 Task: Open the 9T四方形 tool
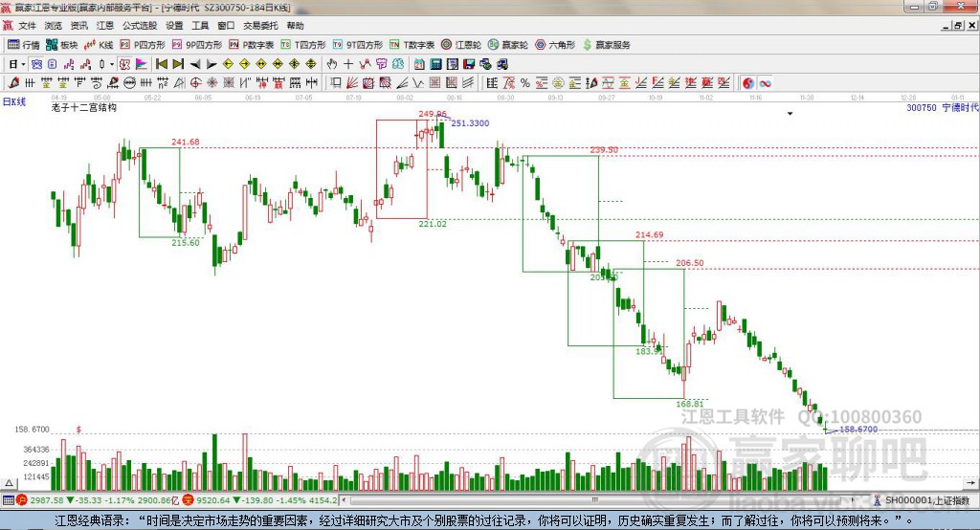tap(358, 45)
